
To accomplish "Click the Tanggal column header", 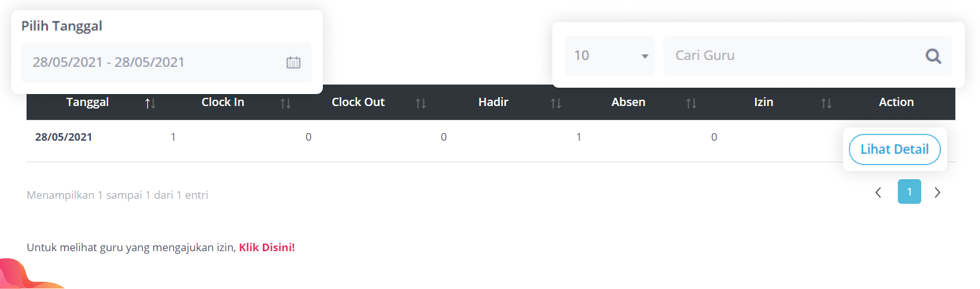I will coord(87,102).
